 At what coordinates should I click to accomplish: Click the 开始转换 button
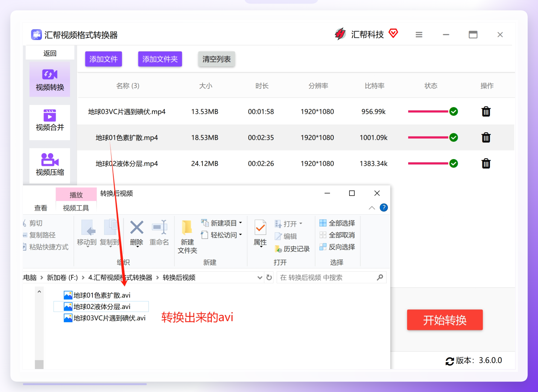445,320
